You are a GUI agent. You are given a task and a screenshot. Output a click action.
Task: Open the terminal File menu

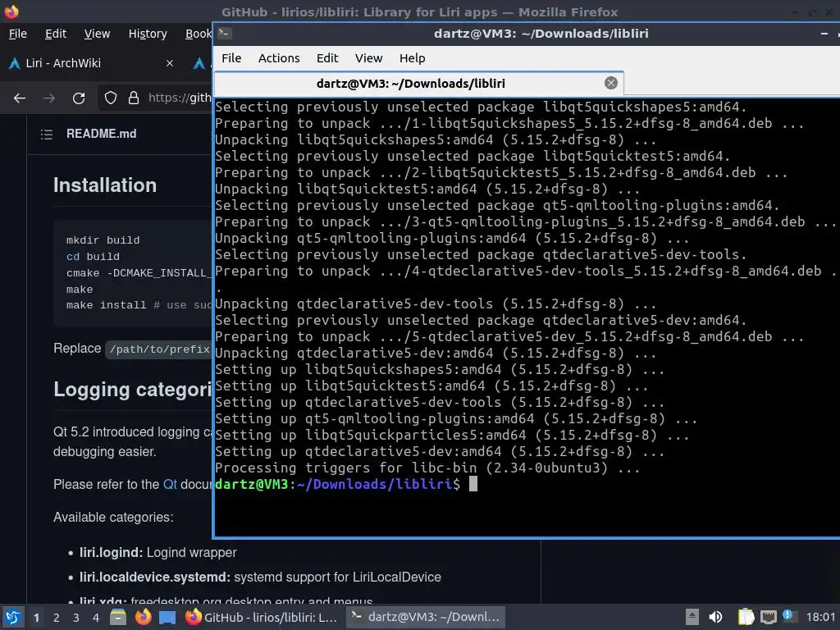tap(231, 58)
